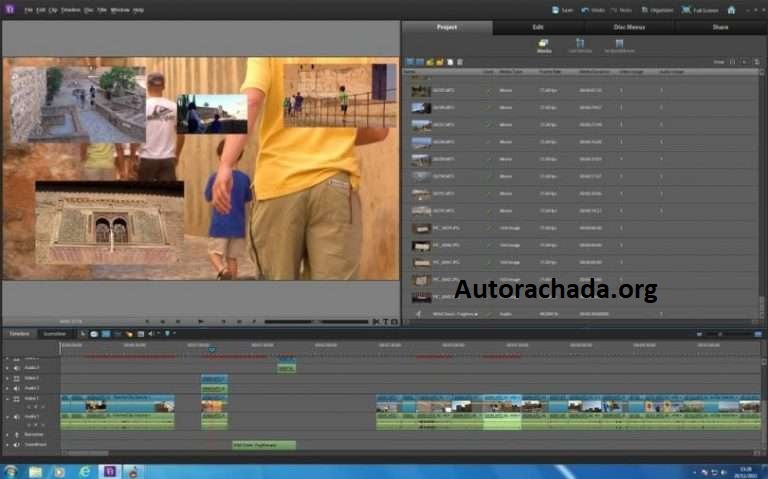
Task: Collapse the Audio 1 track
Action: click(x=7, y=417)
